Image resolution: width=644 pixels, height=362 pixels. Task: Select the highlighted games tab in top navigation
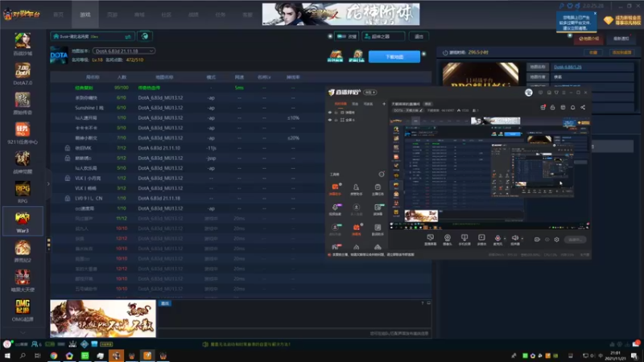pyautogui.click(x=85, y=14)
